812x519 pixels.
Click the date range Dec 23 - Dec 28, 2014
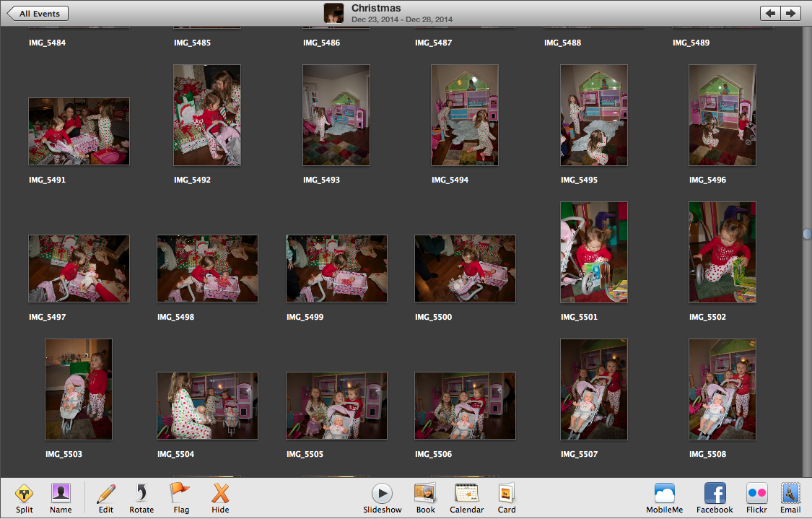point(402,19)
